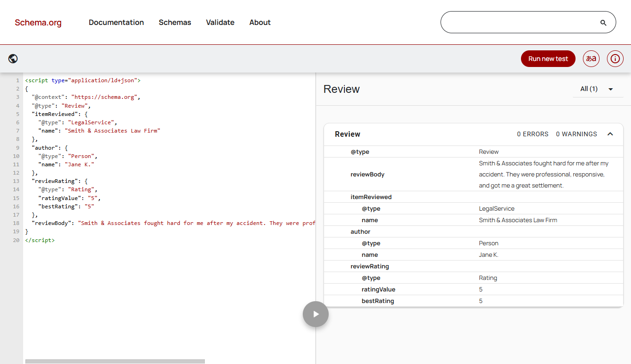Click the search magnifier icon
Viewport: 631px width, 364px height.
point(603,23)
